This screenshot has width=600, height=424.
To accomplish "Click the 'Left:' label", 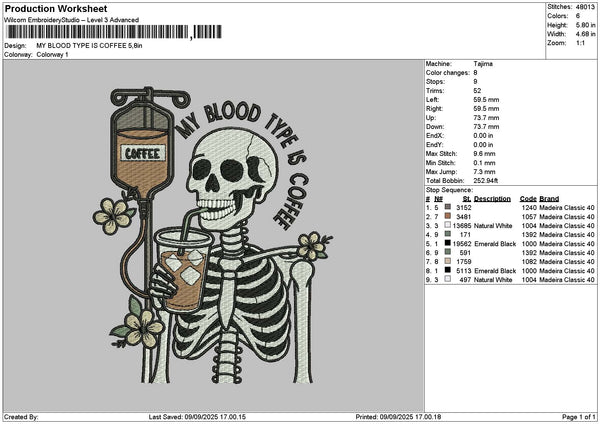I will tap(432, 100).
